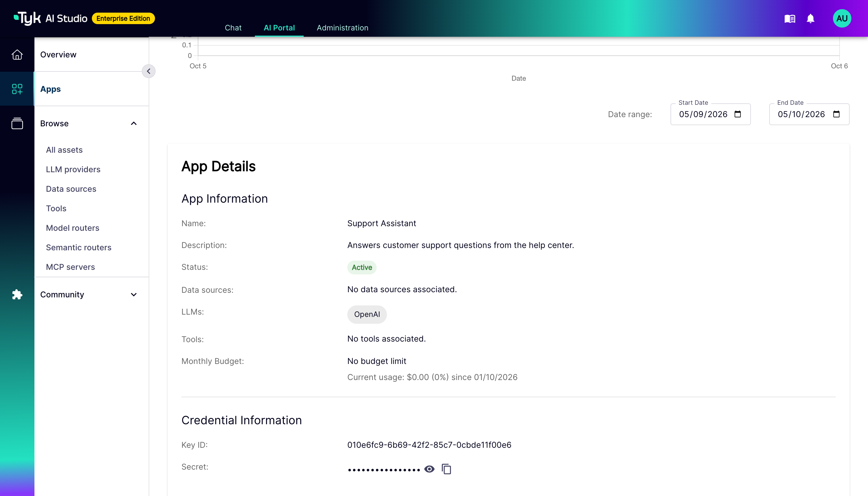Click the Enterprise Edition badge
The width and height of the screenshot is (868, 496).
123,18
